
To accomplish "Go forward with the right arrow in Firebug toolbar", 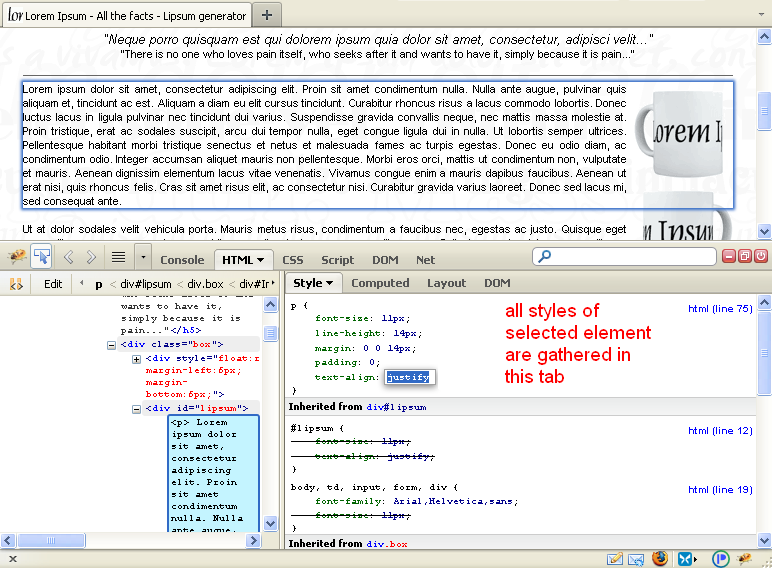I will (91, 256).
